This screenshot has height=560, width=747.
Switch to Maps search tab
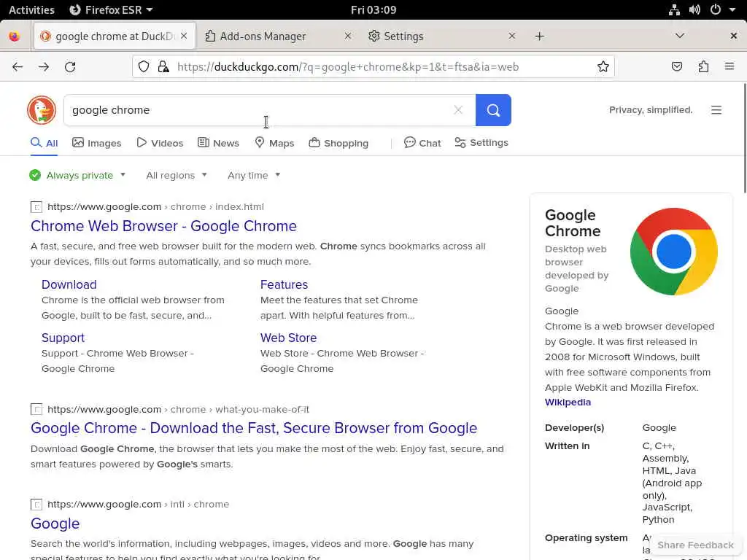[274, 143]
